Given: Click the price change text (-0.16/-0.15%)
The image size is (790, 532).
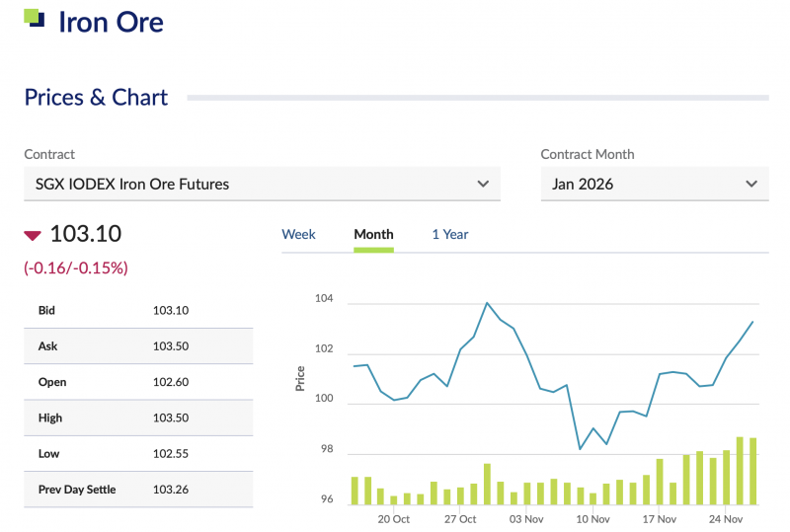Looking at the screenshot, I should [76, 267].
